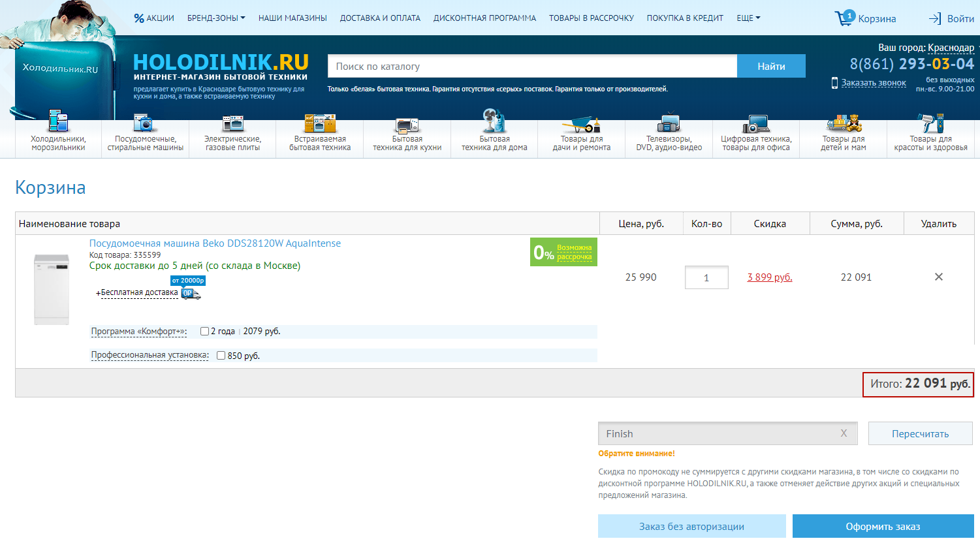
Task: Click the Бесплатная доставка link
Action: (x=139, y=293)
